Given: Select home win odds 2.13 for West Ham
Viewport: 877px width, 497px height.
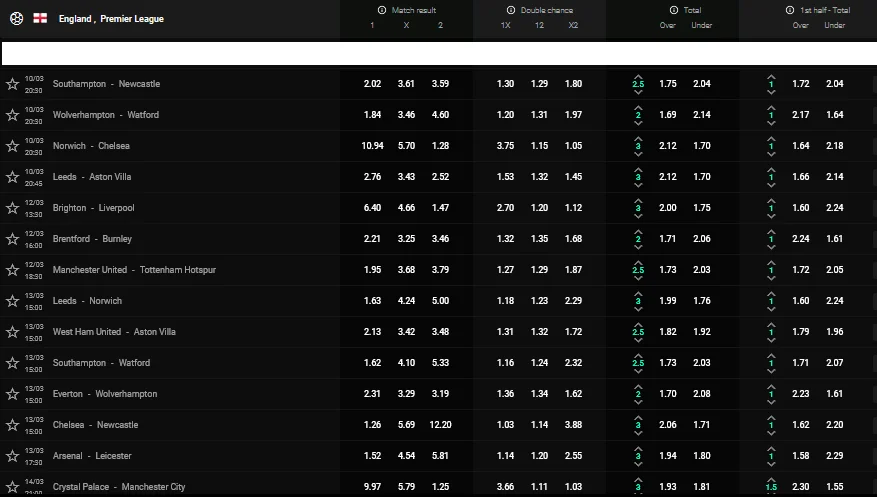Looking at the screenshot, I should tap(372, 332).
